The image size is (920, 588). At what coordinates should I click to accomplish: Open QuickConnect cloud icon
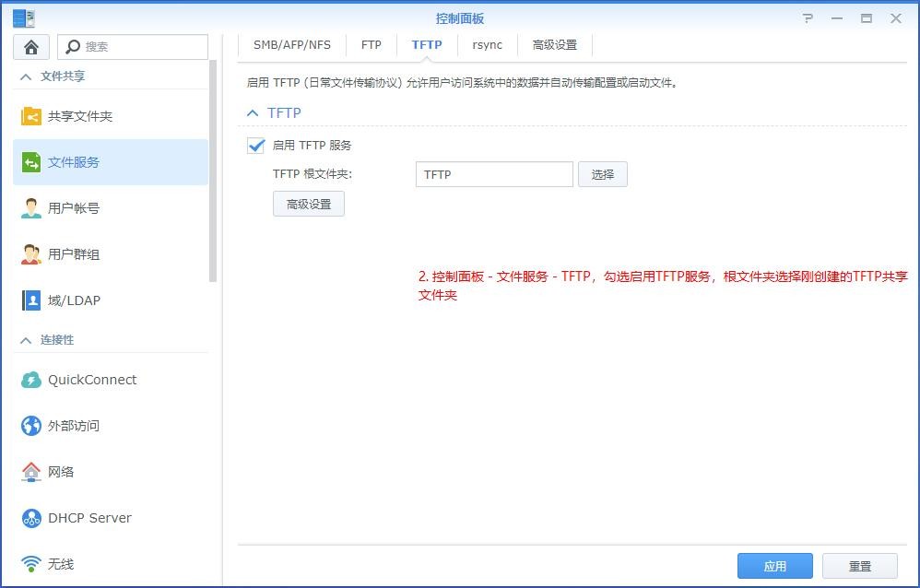[31, 380]
